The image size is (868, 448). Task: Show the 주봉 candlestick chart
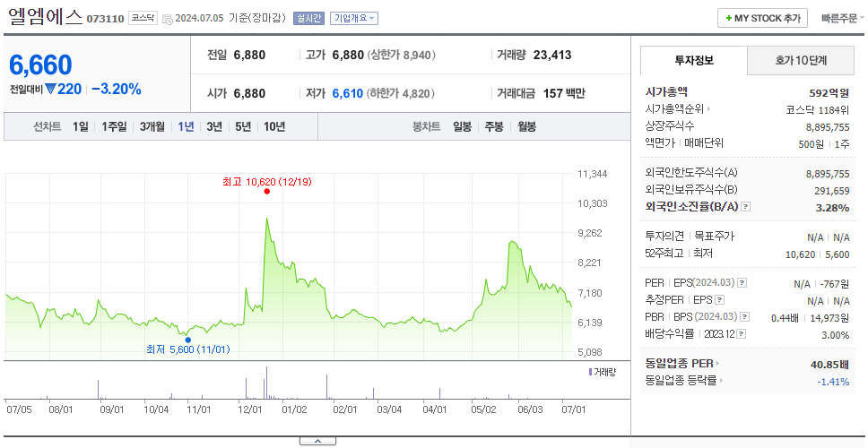[494, 126]
